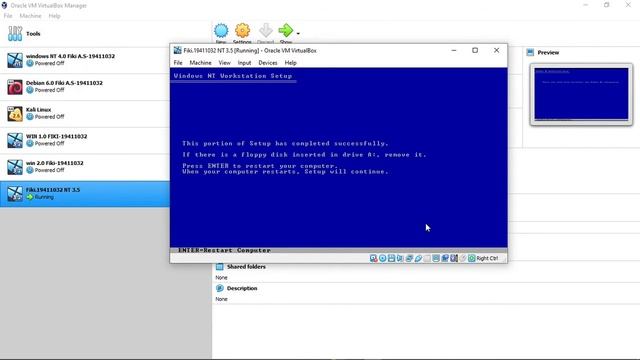Open File menu in VirtualBox Manager
The image size is (640, 360).
[8, 16]
